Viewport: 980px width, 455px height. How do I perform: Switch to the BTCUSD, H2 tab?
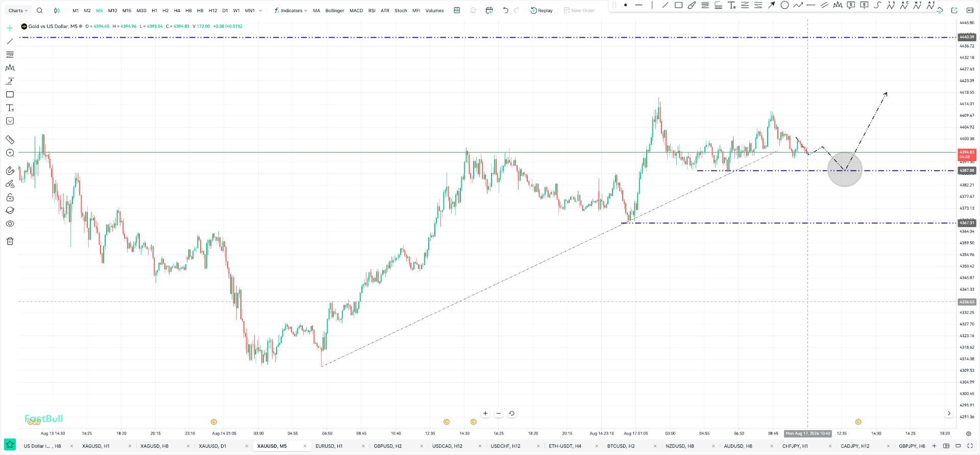pos(621,446)
